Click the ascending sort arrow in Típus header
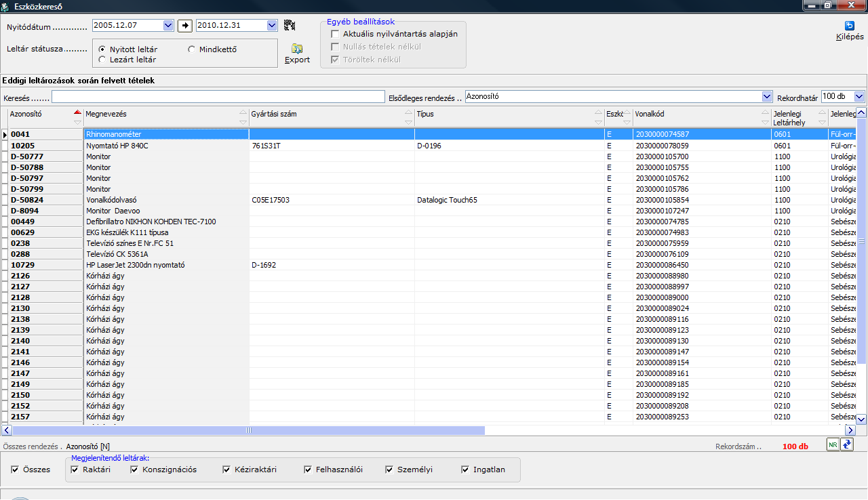Screen dimensions: 868x500 598,112
